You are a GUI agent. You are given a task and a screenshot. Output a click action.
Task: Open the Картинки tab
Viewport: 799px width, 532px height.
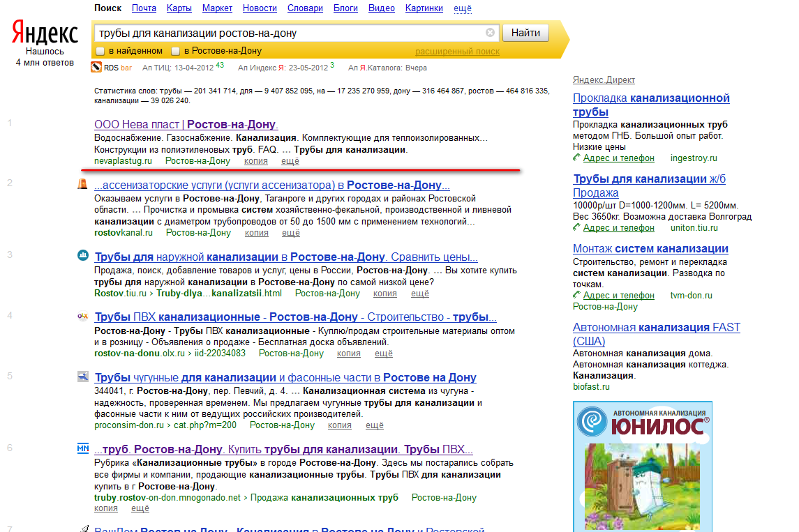tap(424, 8)
